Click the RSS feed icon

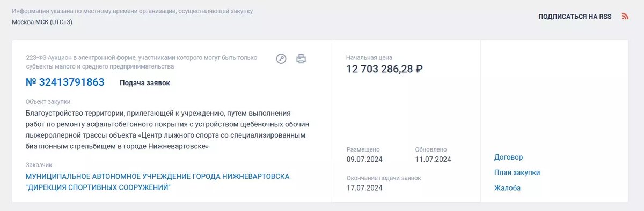click(x=625, y=17)
